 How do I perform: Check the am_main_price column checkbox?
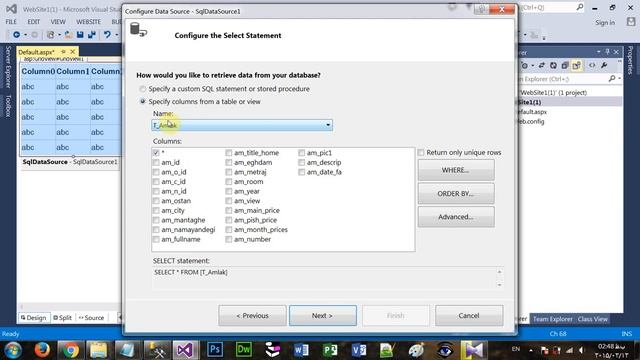tap(229, 211)
